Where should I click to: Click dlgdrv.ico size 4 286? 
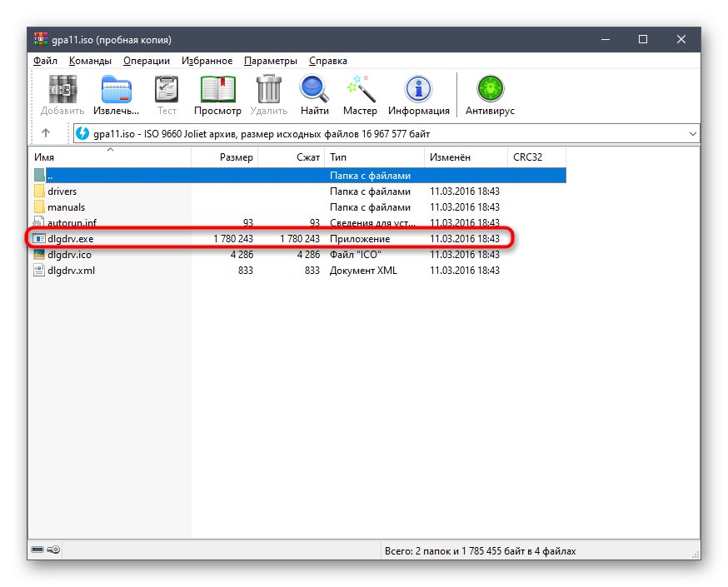pyautogui.click(x=242, y=254)
